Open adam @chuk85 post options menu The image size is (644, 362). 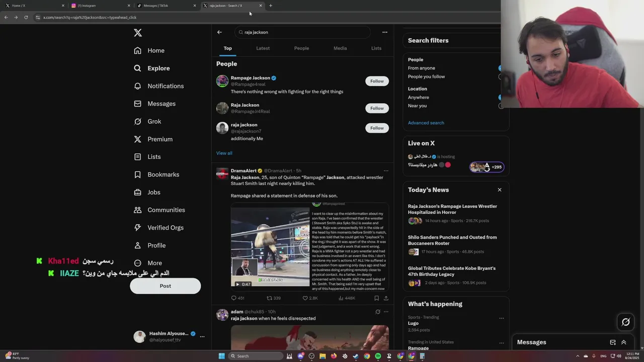click(386, 312)
